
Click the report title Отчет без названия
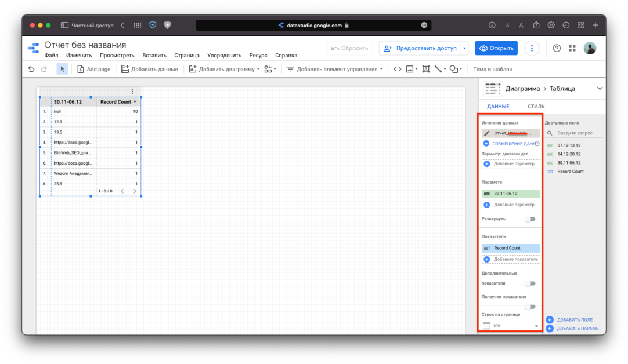click(x=85, y=45)
